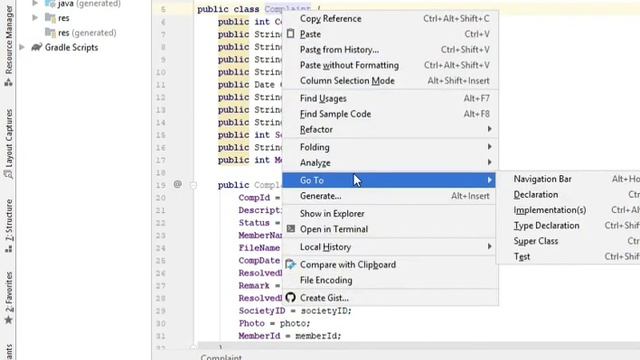The image size is (640, 360).
Task: Select Show in Explorer
Action: coord(390,213)
